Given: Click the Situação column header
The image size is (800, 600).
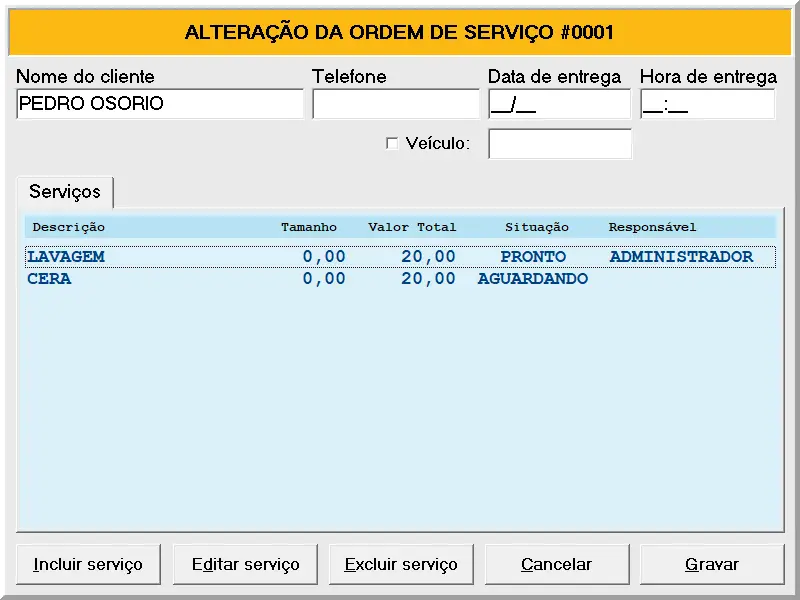Looking at the screenshot, I should point(537,227).
